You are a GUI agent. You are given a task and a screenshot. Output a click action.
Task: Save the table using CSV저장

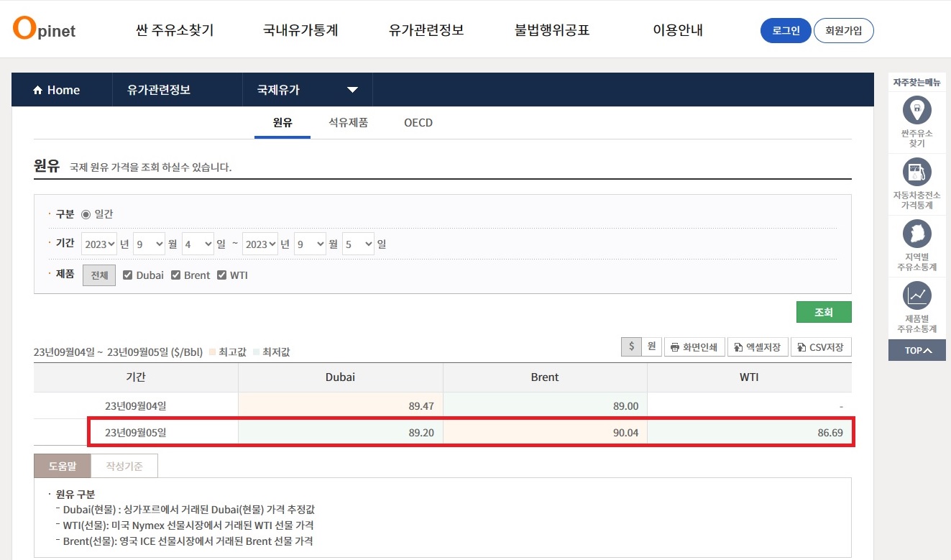tap(820, 346)
